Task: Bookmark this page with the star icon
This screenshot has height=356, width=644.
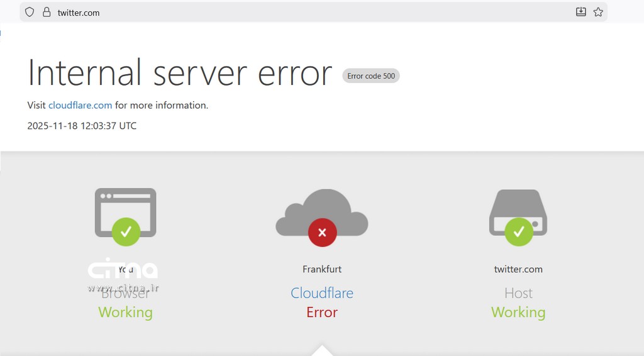Action: click(598, 12)
